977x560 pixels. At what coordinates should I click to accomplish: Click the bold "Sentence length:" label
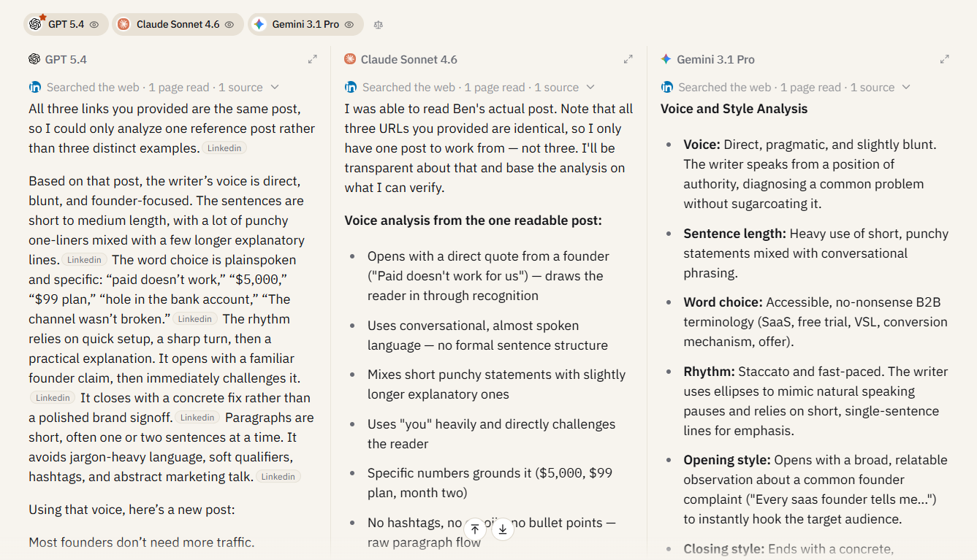point(735,234)
